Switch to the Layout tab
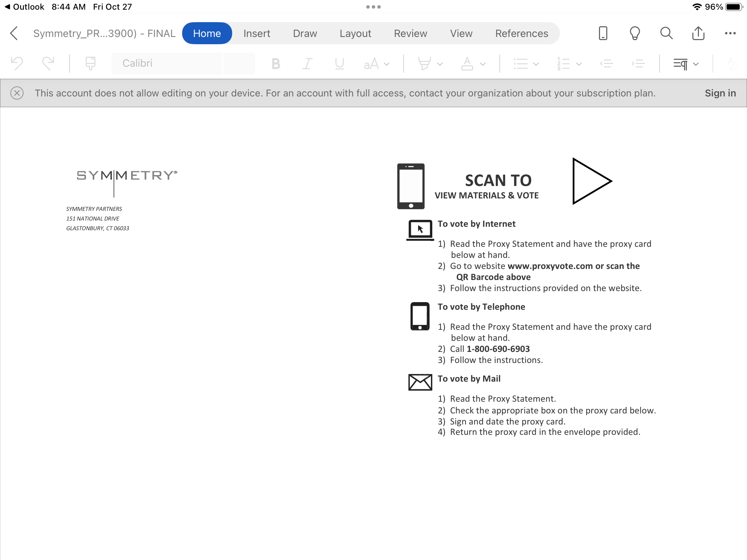747x560 pixels. point(355,34)
